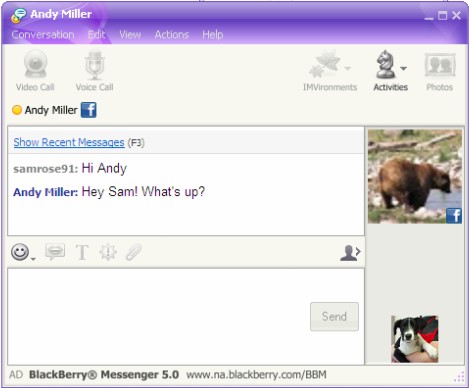Click the invite contact person icon
The image size is (469, 388).
tap(350, 252)
